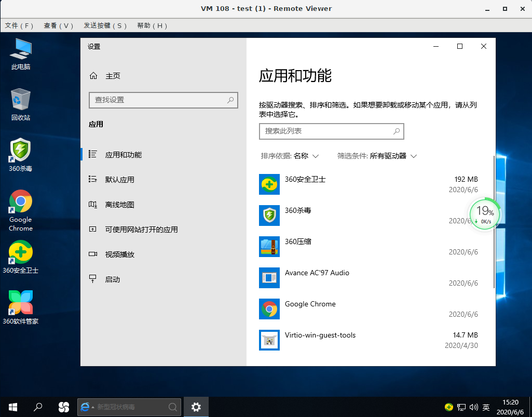The image size is (532, 417).
Task: Open 筛选条件 所有驱动器 filter dropdown
Action: tap(377, 156)
